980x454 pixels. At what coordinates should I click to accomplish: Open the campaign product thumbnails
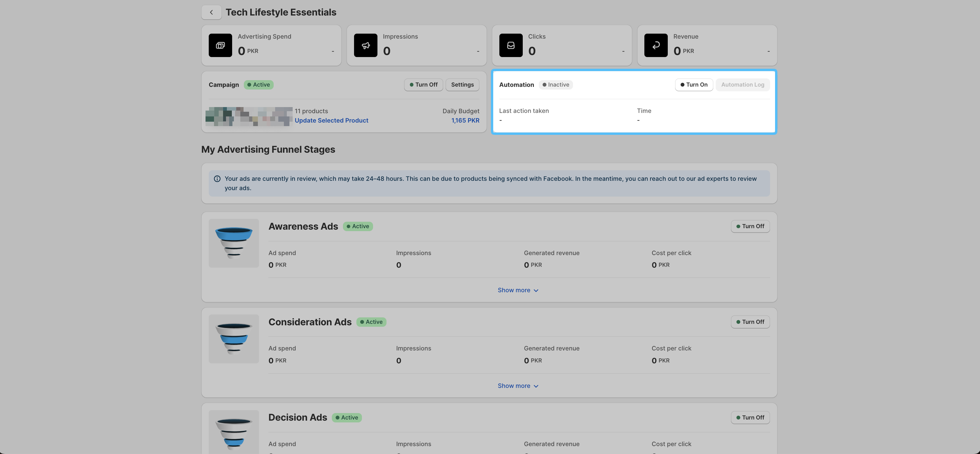pyautogui.click(x=249, y=116)
